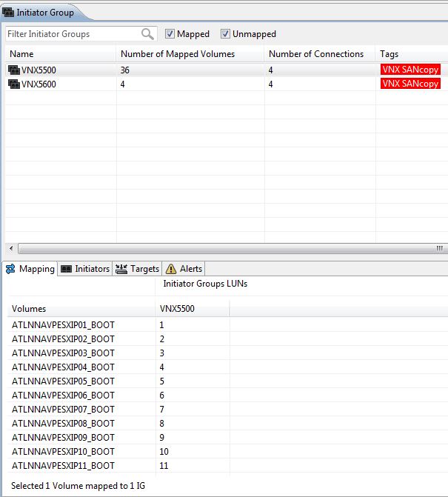Click the horizontal scrollbar thumb
The width and height of the screenshot is (448, 497).
pyautogui.click(x=233, y=248)
